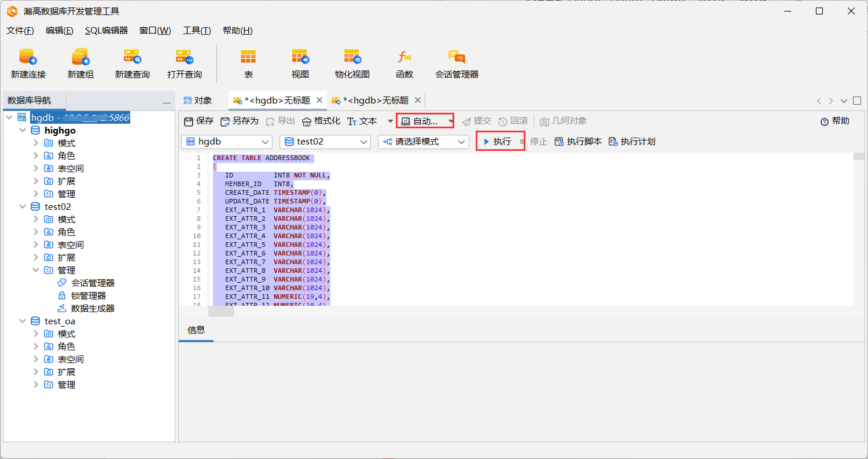Collapse the test02 database tree node
The height and width of the screenshot is (459, 868).
(x=23, y=207)
